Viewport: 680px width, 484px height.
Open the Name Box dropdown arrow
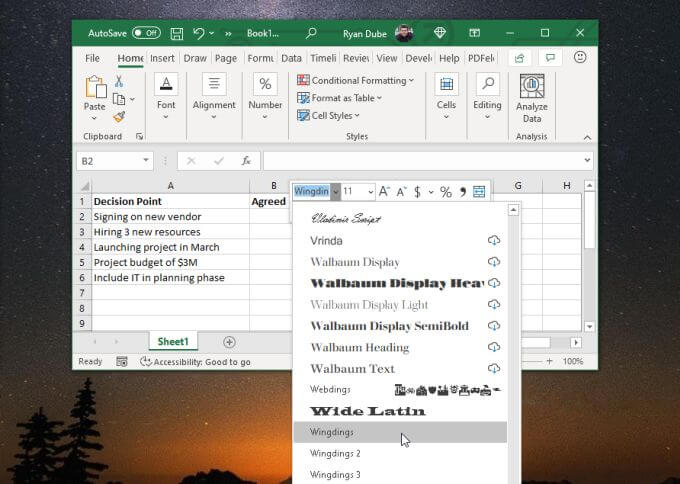(146, 160)
